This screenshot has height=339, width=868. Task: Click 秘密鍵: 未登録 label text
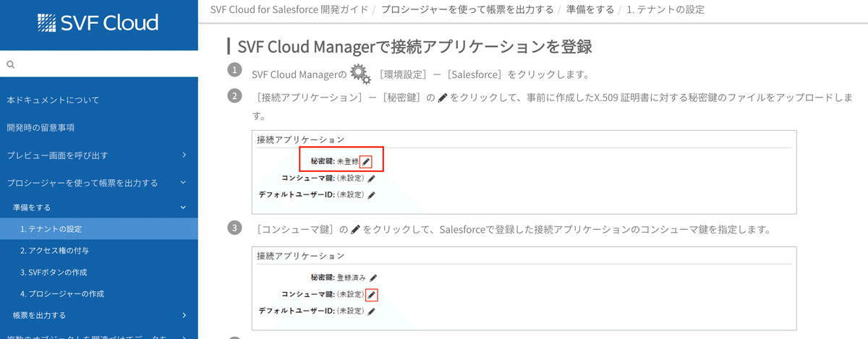(x=334, y=162)
